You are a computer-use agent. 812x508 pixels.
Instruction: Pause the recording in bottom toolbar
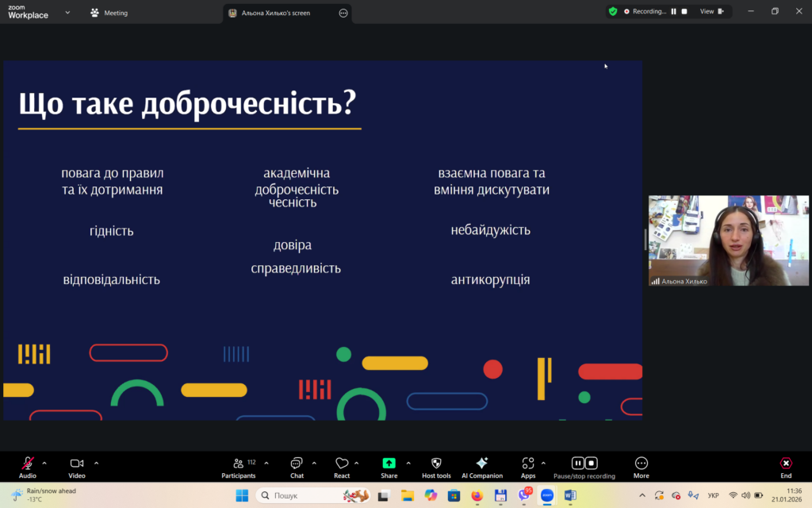click(578, 463)
